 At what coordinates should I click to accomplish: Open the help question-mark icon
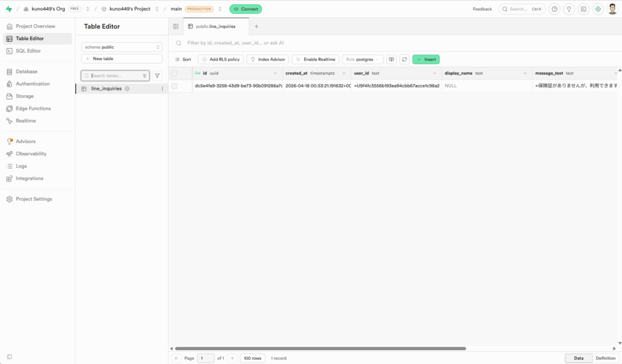(554, 9)
